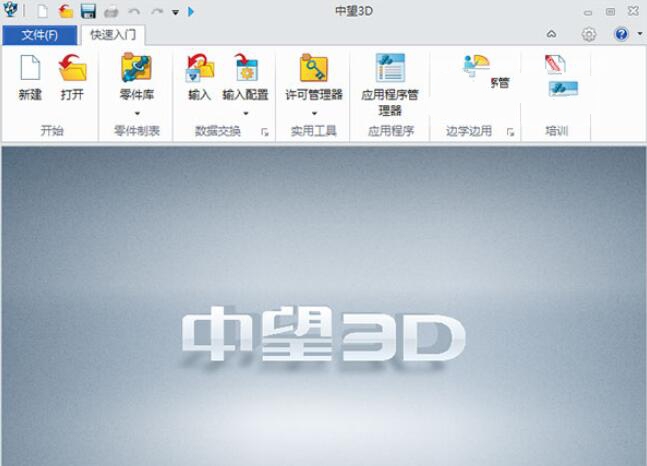This screenshot has width=647, height=466.
Task: Open the quick access toolbar customize dropdown
Action: point(175,12)
